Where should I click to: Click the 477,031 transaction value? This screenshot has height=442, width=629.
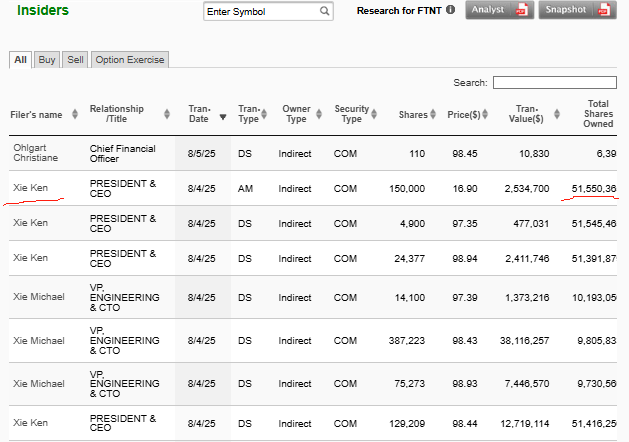(x=531, y=223)
